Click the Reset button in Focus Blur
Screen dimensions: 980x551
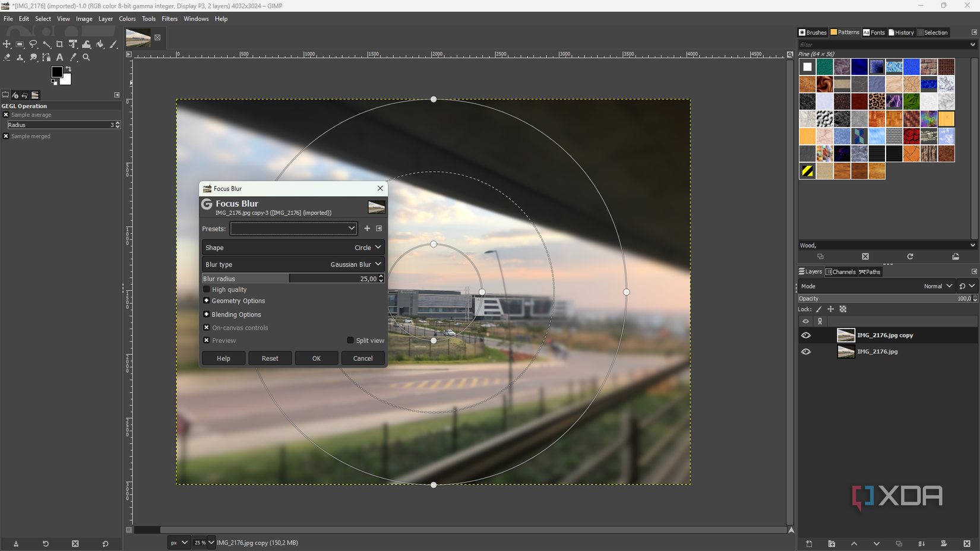click(x=270, y=358)
